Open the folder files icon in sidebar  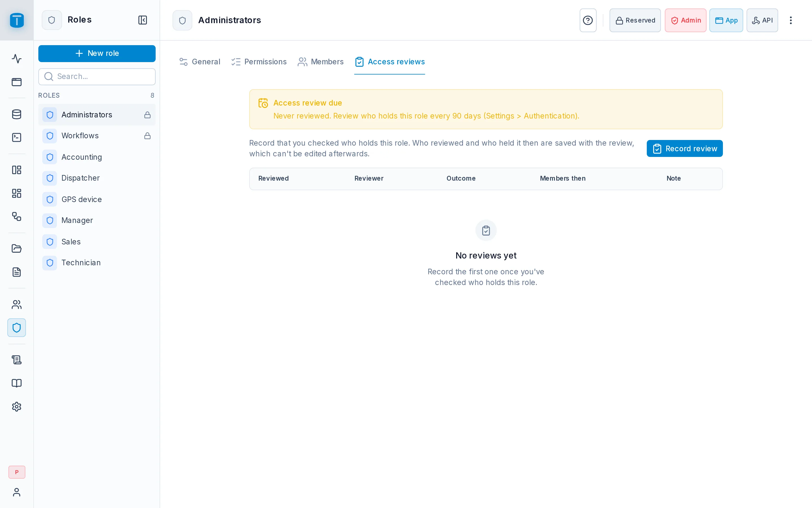(17, 249)
